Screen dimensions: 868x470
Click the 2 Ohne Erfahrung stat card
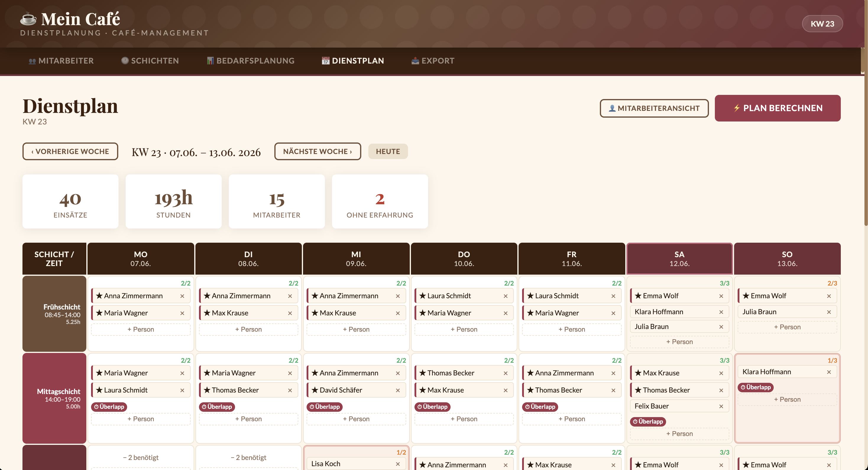(x=380, y=202)
